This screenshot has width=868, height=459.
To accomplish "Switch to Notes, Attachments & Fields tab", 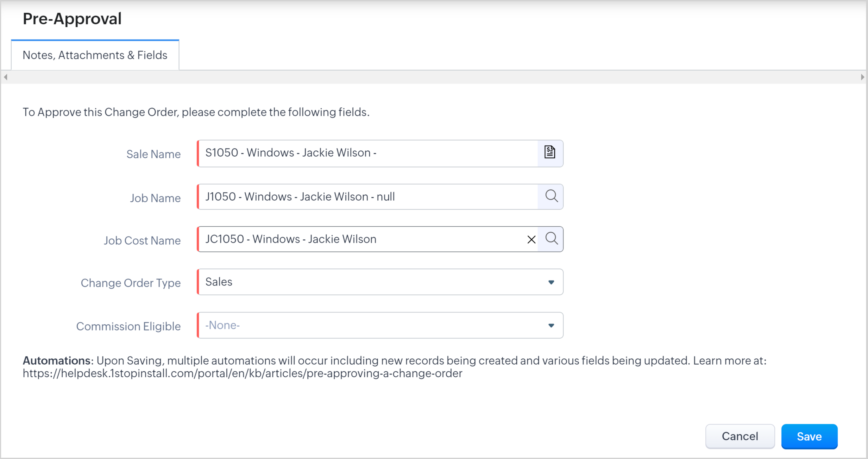I will (95, 55).
